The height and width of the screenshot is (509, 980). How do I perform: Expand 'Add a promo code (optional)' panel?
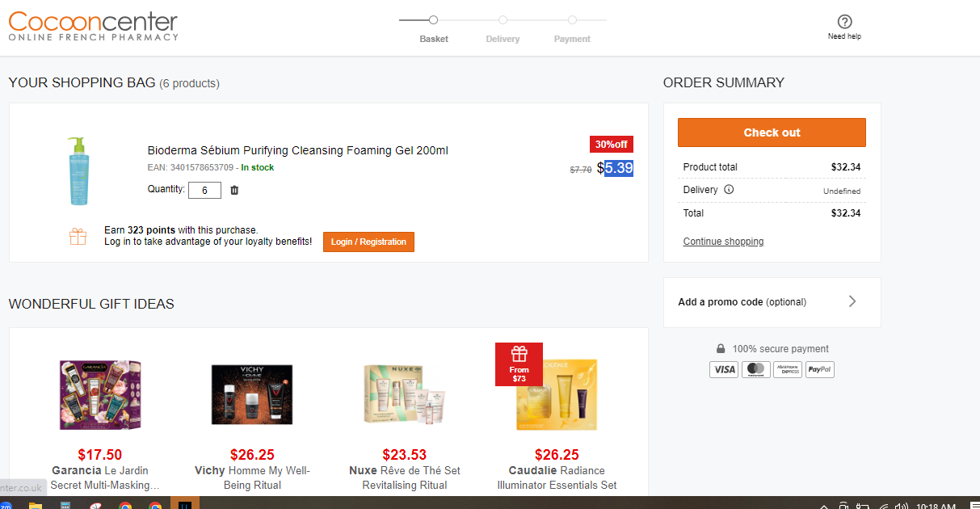[x=772, y=302]
